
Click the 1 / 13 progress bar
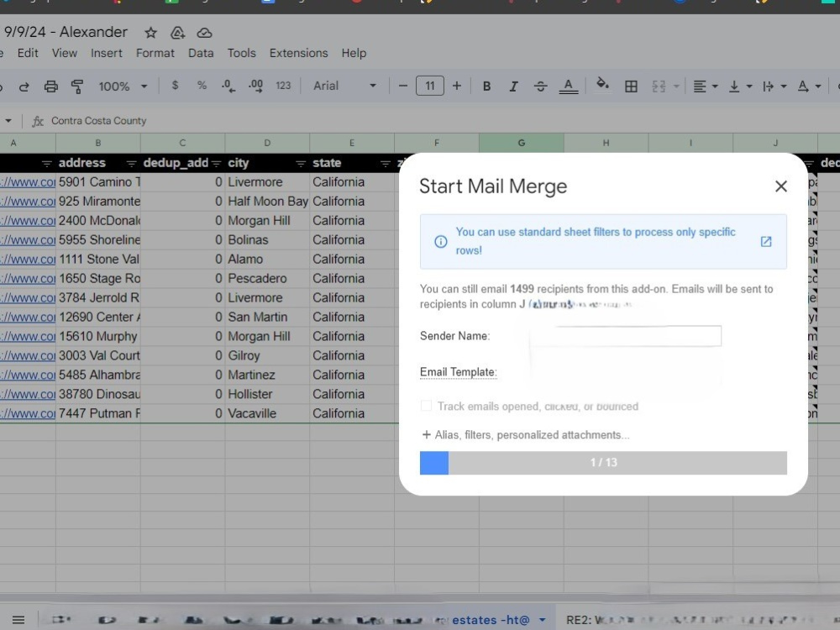coord(603,463)
